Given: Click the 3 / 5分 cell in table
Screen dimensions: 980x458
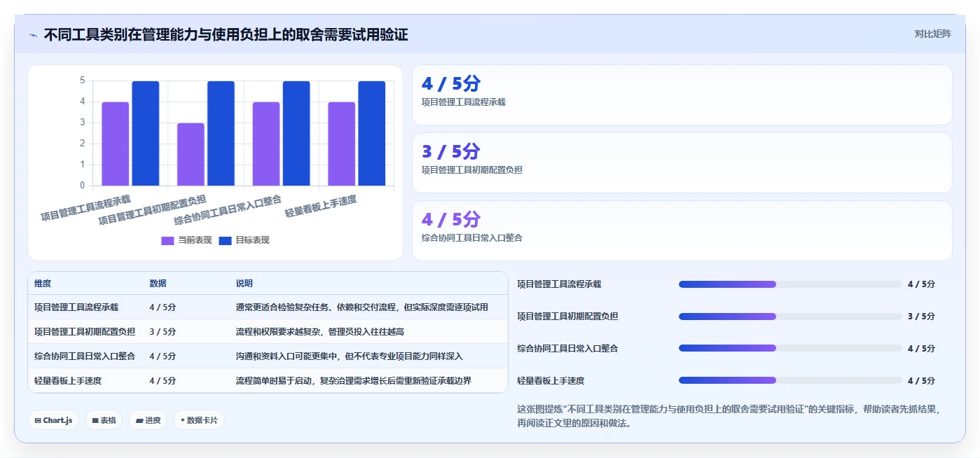Looking at the screenshot, I should tap(163, 332).
